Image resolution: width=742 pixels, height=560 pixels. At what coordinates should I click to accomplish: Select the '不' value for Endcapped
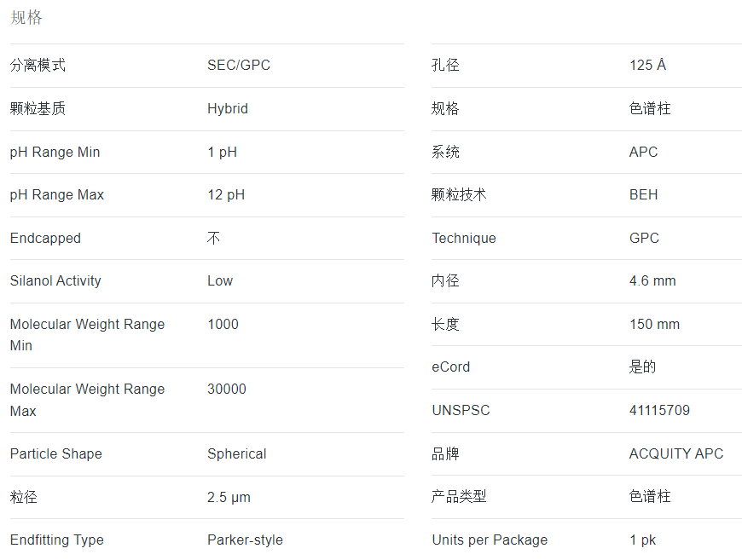click(x=213, y=238)
